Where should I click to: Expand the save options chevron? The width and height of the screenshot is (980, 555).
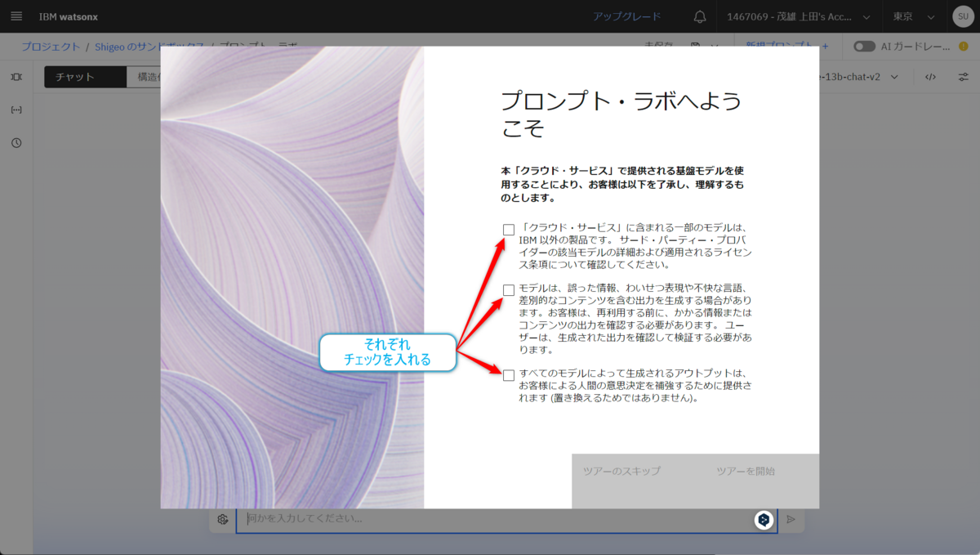715,47
